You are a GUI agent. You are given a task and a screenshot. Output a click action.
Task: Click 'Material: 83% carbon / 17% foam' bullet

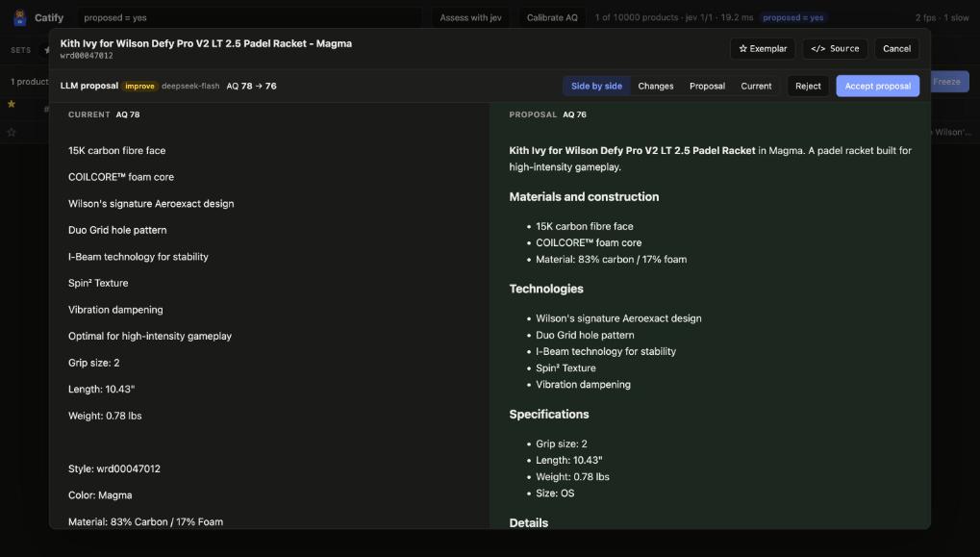tap(611, 260)
